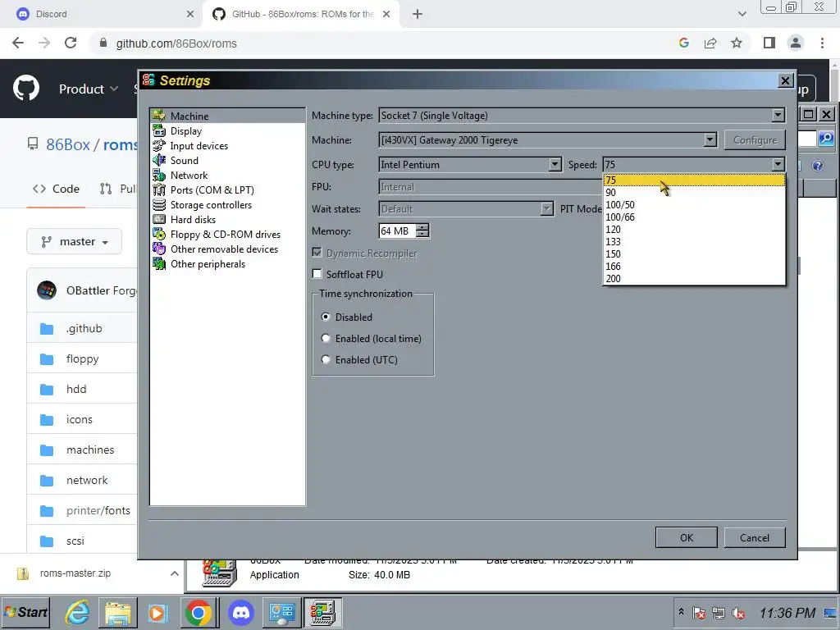This screenshot has height=630, width=840.
Task: Open Storage controllers category
Action: pyautogui.click(x=211, y=204)
